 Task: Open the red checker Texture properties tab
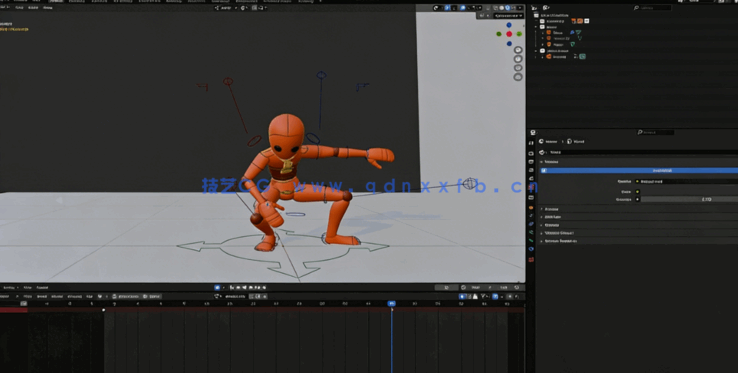point(531,259)
